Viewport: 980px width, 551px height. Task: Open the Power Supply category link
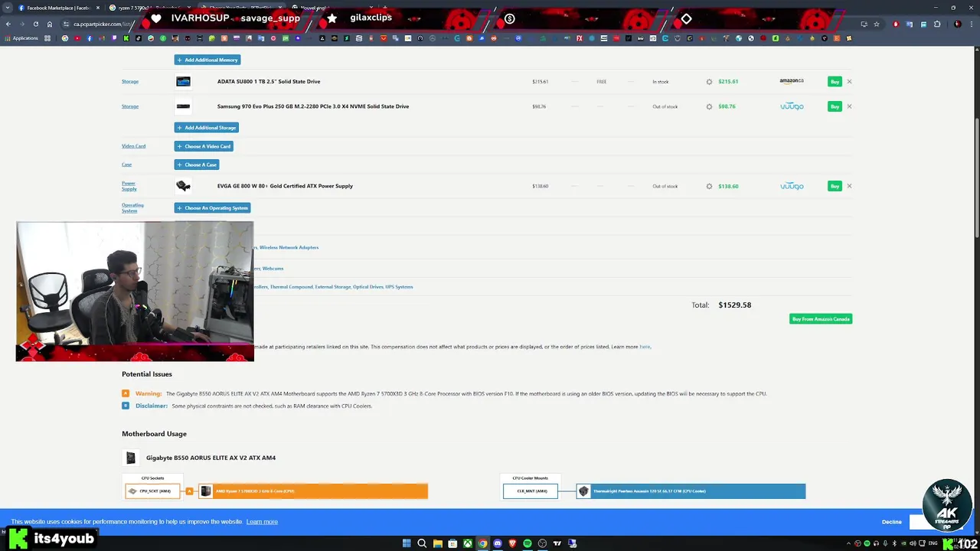129,186
